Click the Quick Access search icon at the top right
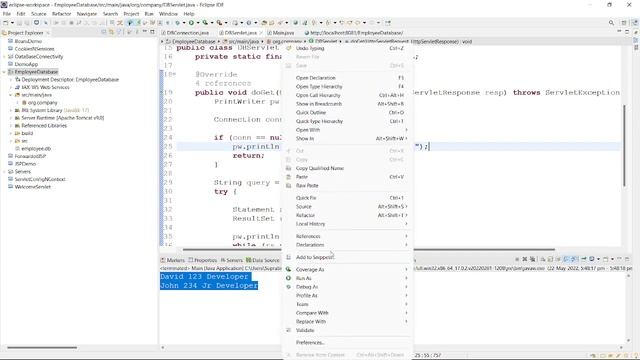The width and height of the screenshot is (640, 360). click(611, 23)
